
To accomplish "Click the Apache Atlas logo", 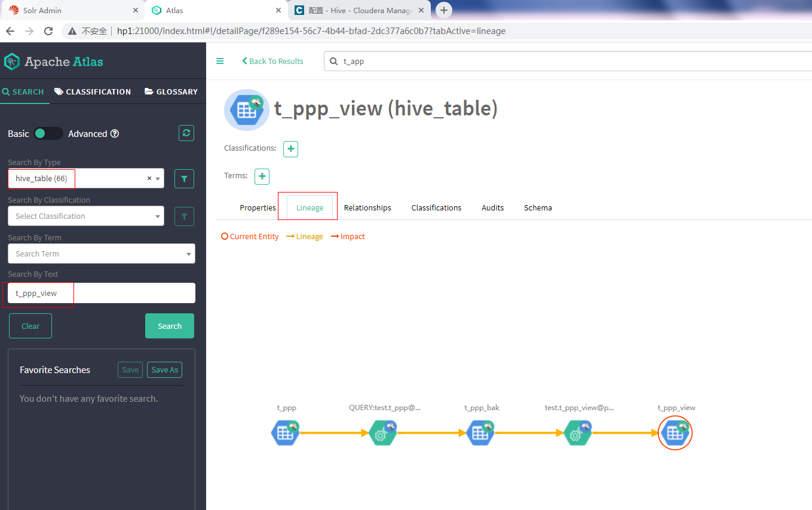I will [x=54, y=62].
